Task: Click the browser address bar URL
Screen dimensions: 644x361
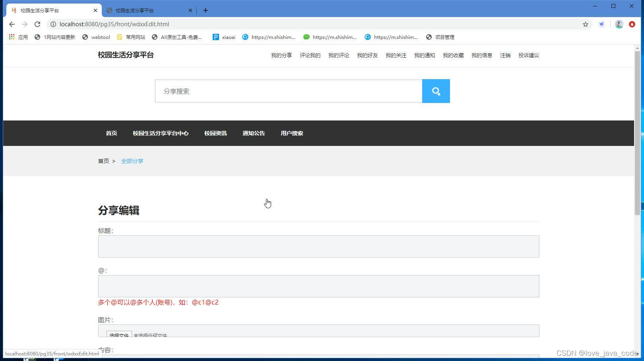Action: (x=114, y=24)
